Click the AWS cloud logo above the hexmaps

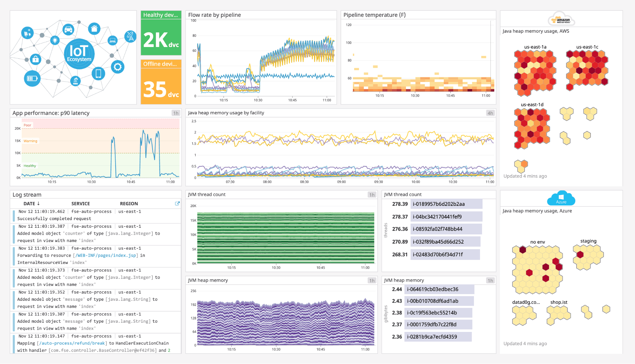point(562,19)
